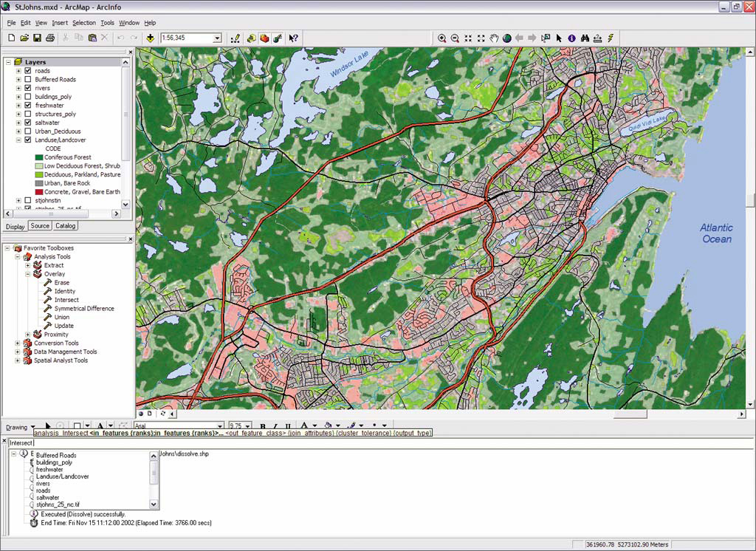Open the Editor toolbar pencil icon
756x551 pixels.
tap(236, 38)
